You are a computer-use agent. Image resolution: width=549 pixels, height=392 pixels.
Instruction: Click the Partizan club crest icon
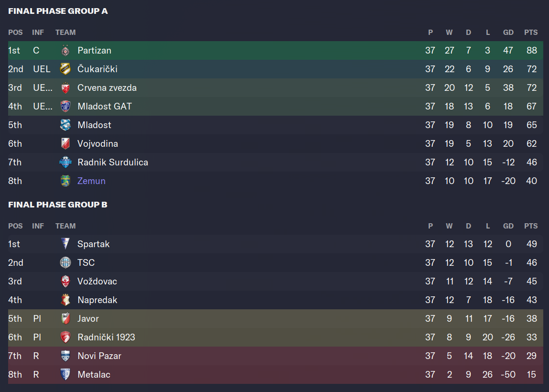coord(65,51)
